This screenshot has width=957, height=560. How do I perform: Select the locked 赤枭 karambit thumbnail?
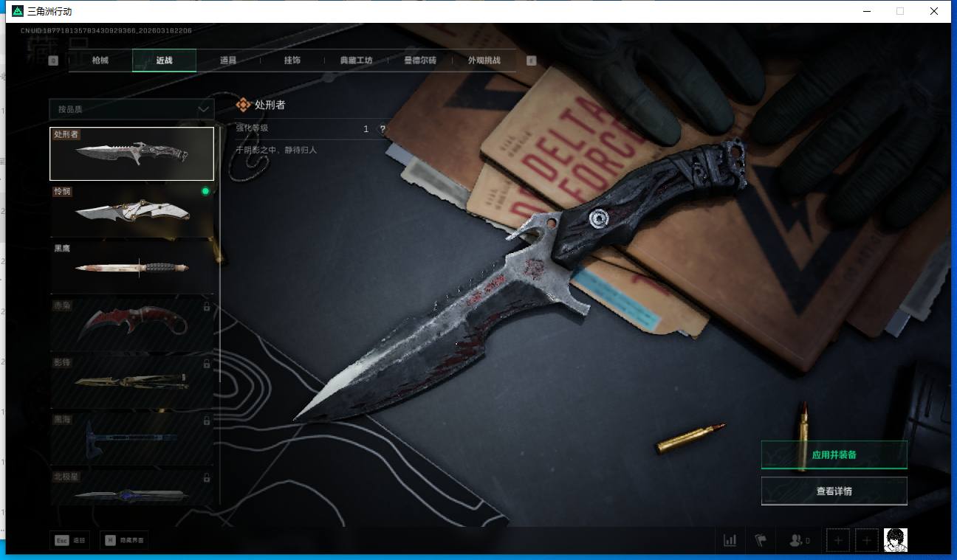click(131, 325)
